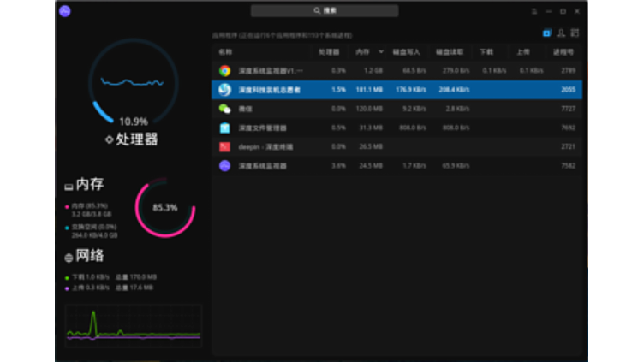
Task: Sort by processor column header
Action: [329, 52]
